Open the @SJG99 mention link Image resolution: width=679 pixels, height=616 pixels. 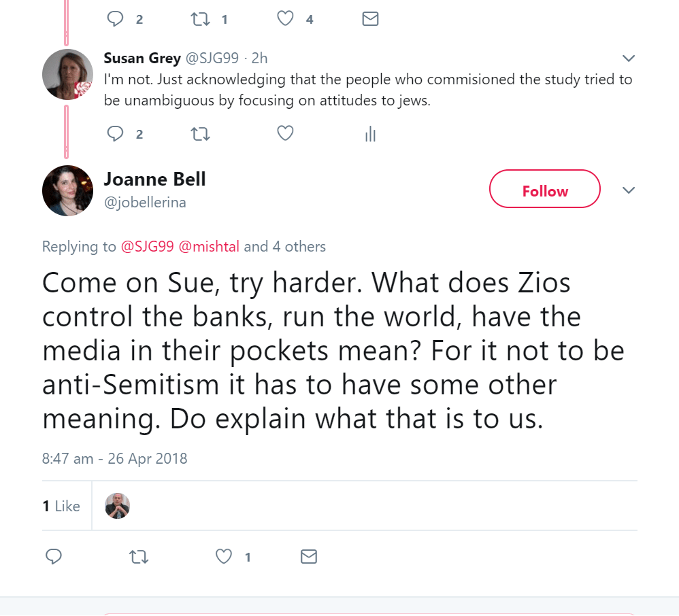[147, 247]
